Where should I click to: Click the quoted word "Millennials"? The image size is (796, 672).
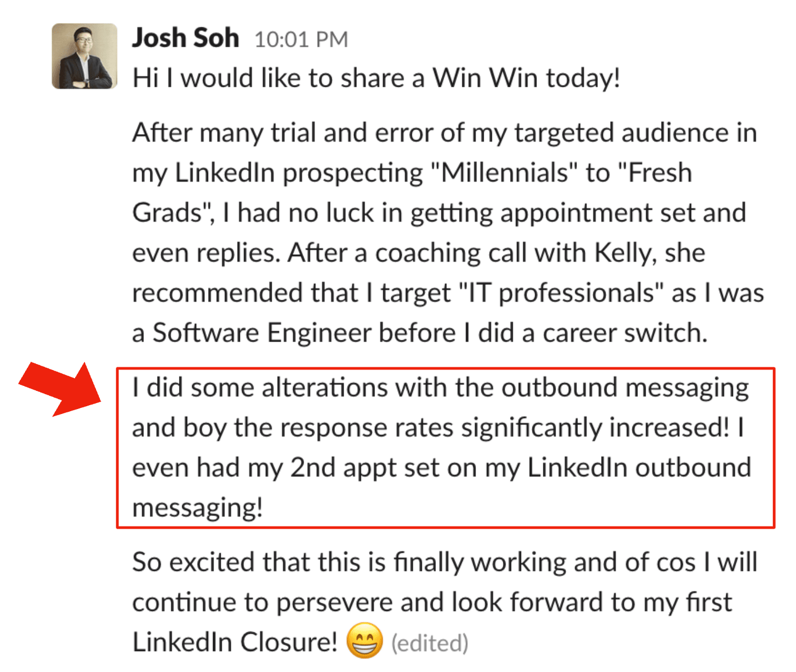(x=503, y=173)
